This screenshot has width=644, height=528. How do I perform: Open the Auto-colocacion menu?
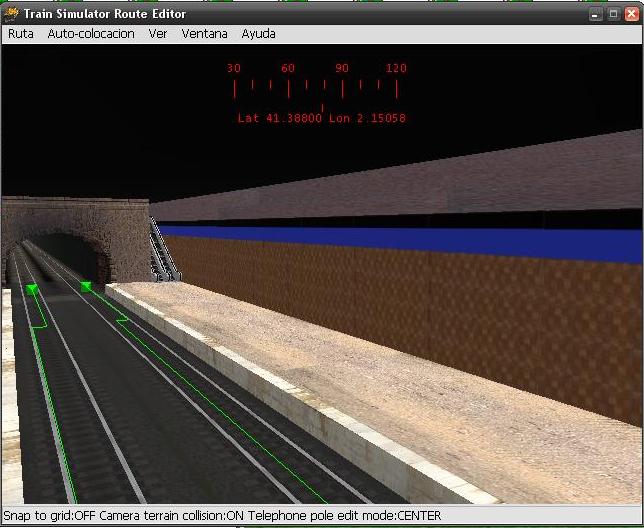91,33
